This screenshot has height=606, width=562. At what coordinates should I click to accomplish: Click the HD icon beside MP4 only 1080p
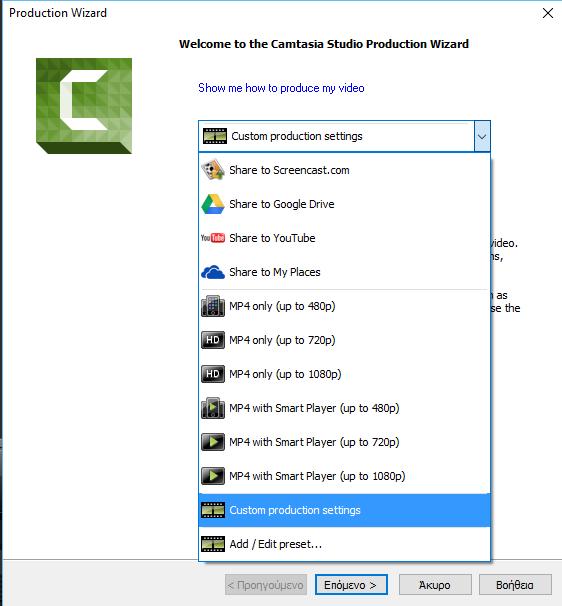pos(213,374)
